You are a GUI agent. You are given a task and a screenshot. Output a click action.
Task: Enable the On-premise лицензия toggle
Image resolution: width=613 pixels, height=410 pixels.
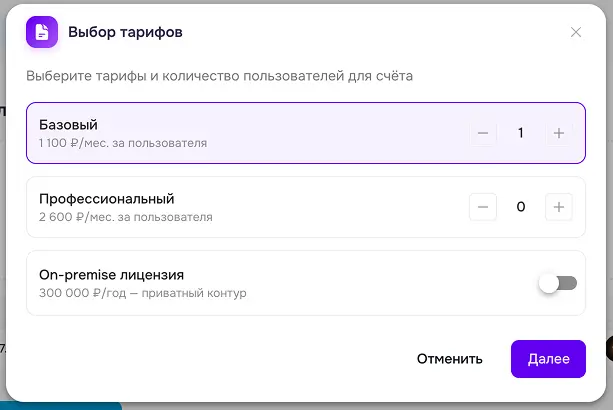click(x=558, y=283)
